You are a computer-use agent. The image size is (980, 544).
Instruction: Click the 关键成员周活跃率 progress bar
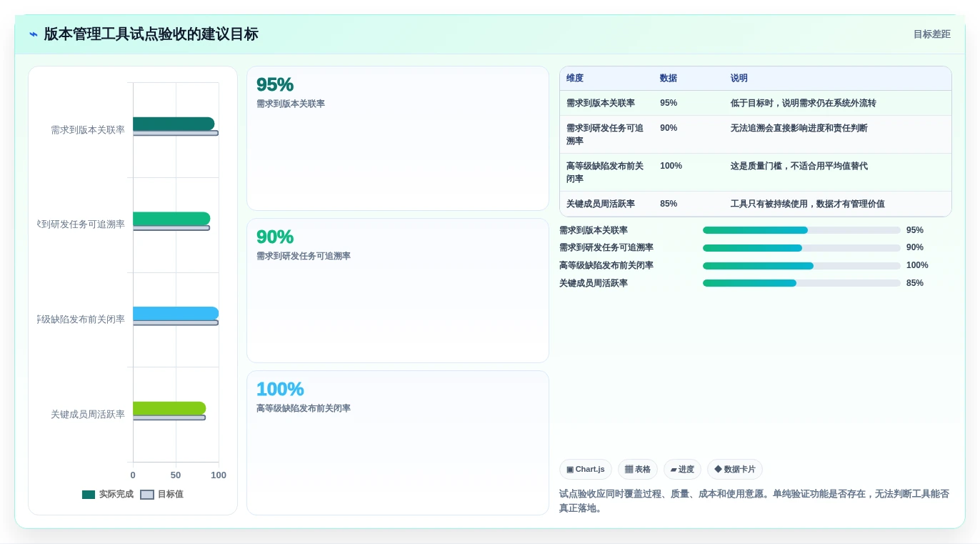801,283
